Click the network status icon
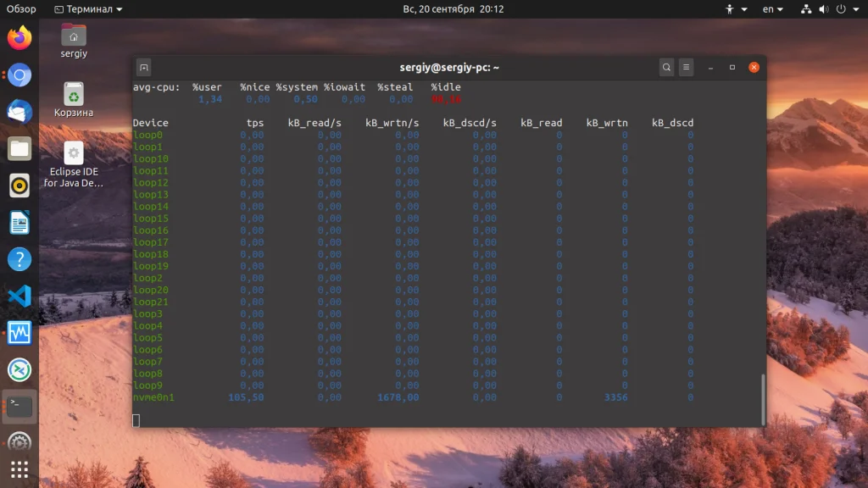868x488 pixels. [806, 8]
